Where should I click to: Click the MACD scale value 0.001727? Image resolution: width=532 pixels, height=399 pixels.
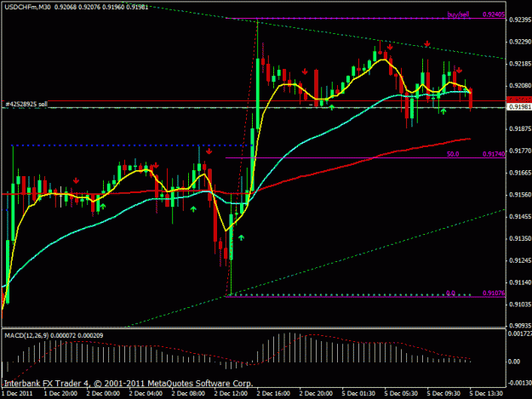(x=520, y=333)
